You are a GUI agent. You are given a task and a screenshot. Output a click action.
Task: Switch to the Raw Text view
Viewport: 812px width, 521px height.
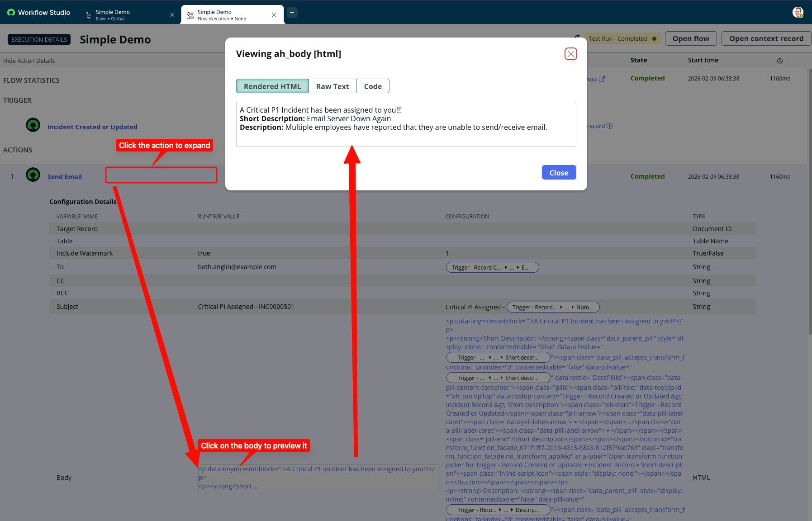coord(332,86)
